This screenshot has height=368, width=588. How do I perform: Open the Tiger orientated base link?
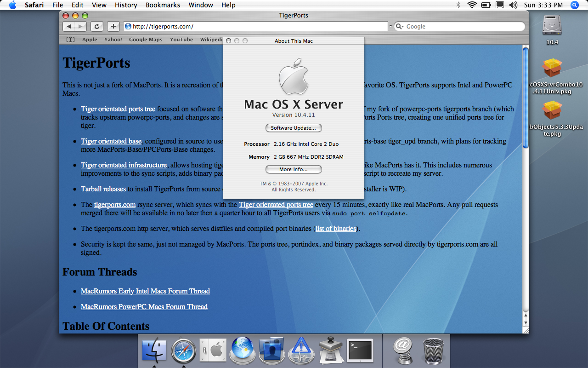tap(111, 141)
